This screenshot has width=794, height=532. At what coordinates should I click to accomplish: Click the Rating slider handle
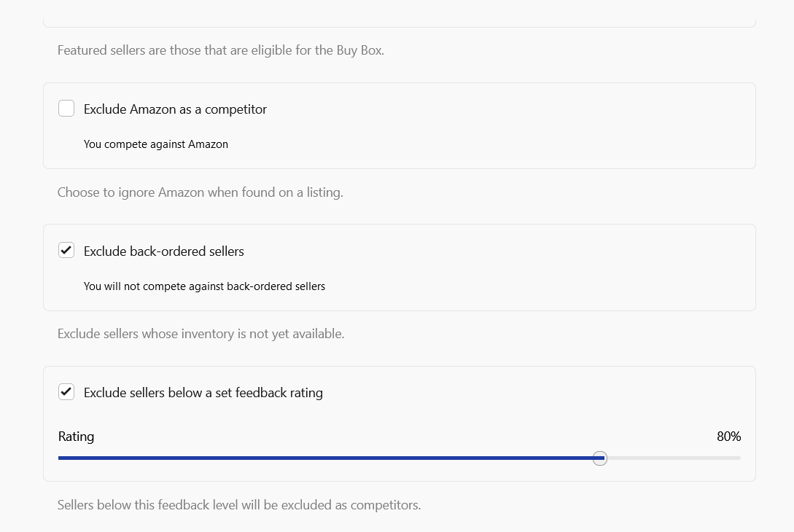(599, 458)
